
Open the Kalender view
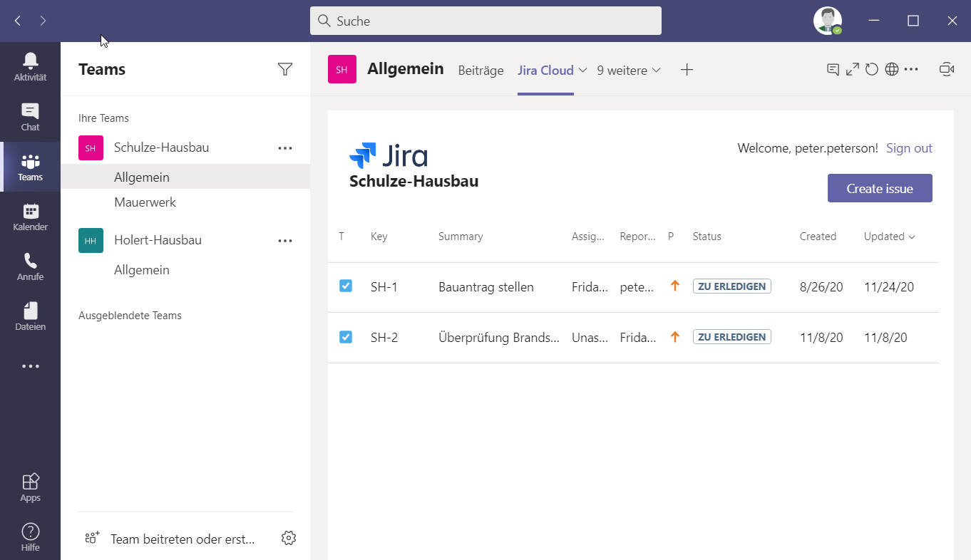coord(30,217)
